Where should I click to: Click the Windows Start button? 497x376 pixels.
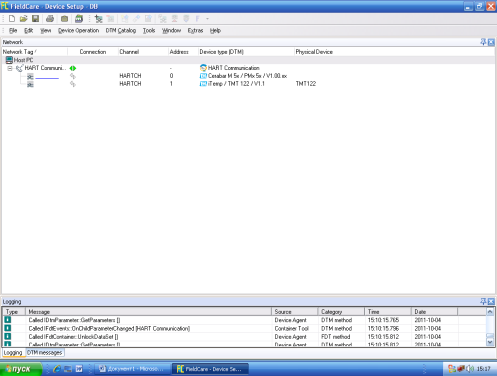pos(21,369)
